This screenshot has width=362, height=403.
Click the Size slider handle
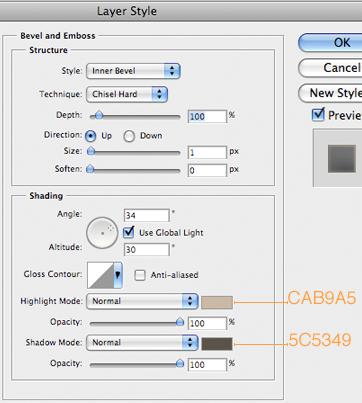coord(91,152)
